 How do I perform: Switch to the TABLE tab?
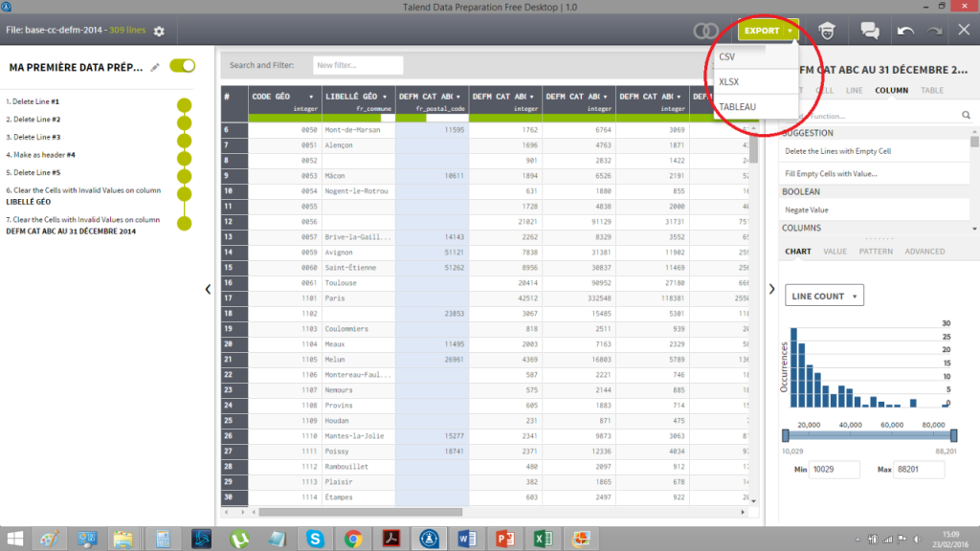934,90
